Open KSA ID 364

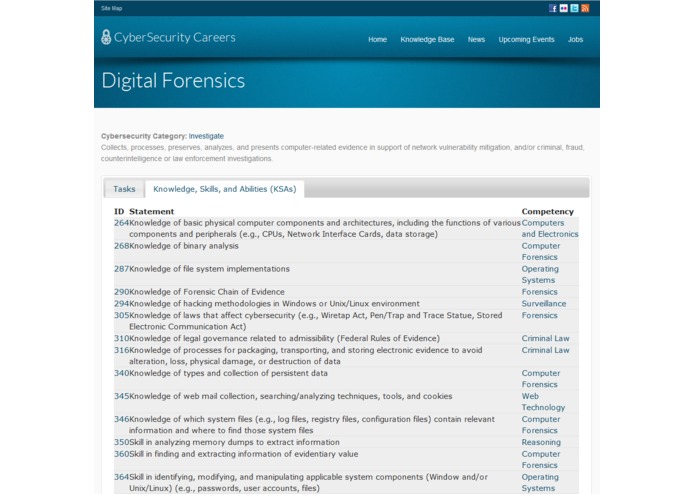click(x=121, y=477)
